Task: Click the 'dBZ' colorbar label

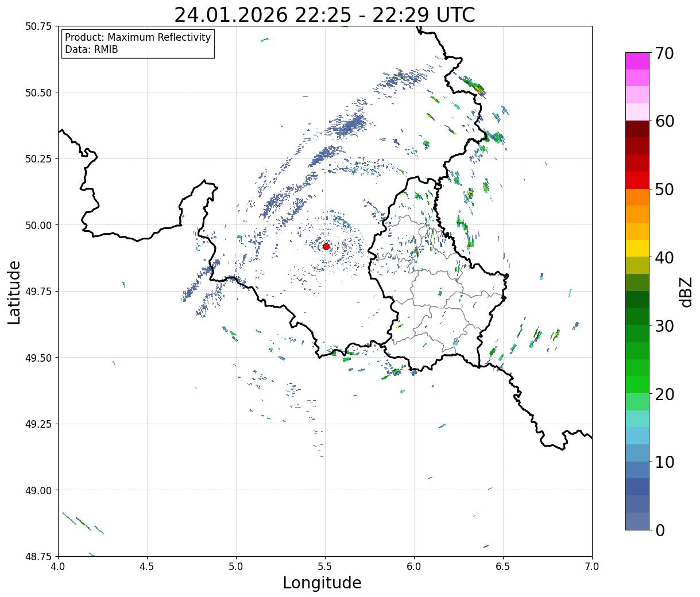Action: click(686, 291)
